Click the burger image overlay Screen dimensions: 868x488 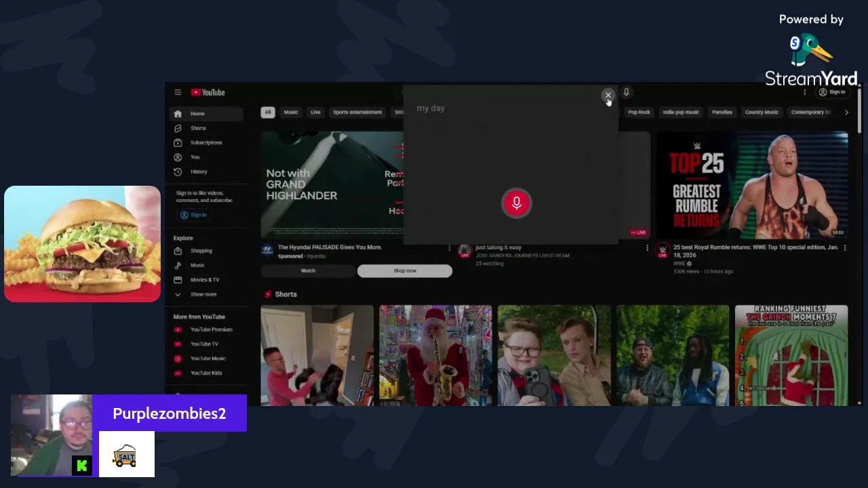coord(83,244)
